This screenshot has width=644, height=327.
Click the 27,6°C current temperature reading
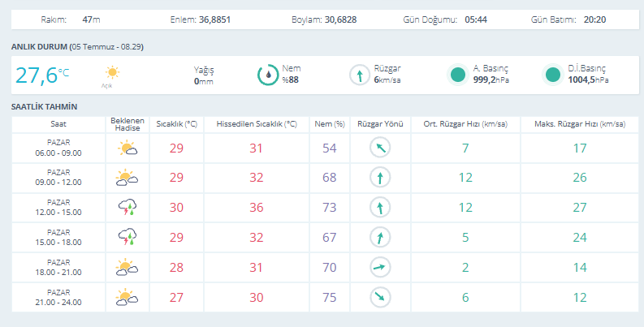tap(42, 75)
